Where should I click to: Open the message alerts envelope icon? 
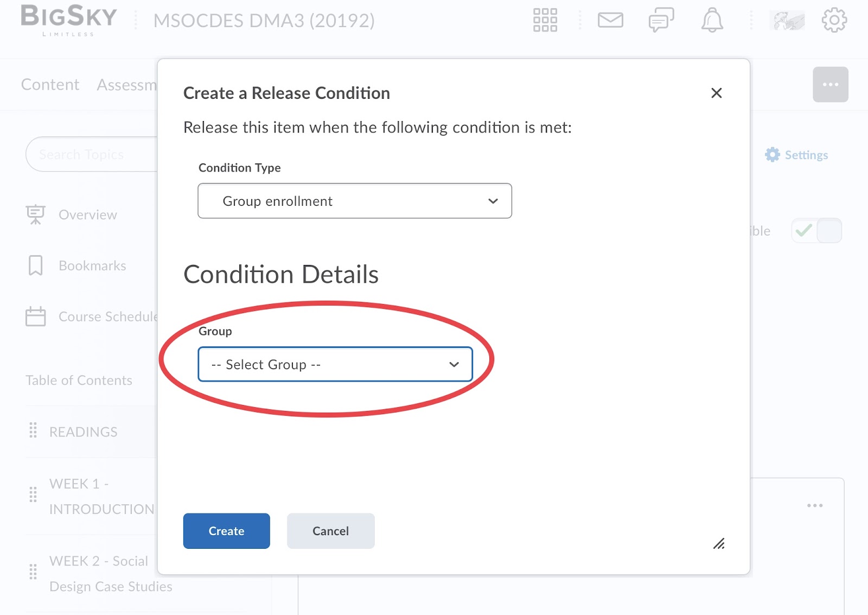pos(610,20)
